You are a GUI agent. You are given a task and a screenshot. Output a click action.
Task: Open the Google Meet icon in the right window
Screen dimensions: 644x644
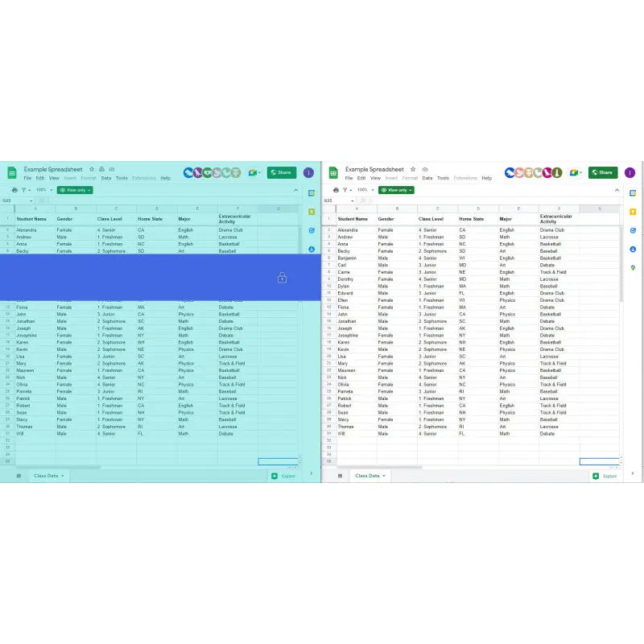coord(575,172)
